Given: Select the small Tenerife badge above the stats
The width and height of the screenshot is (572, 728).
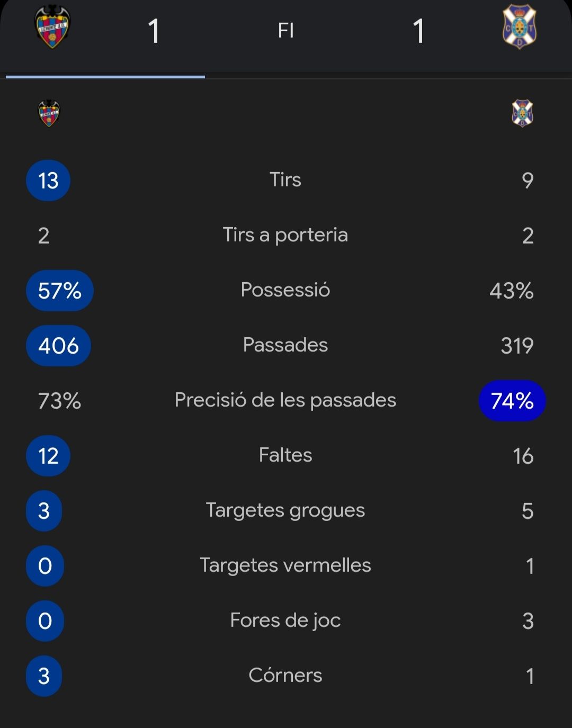Looking at the screenshot, I should point(523,113).
